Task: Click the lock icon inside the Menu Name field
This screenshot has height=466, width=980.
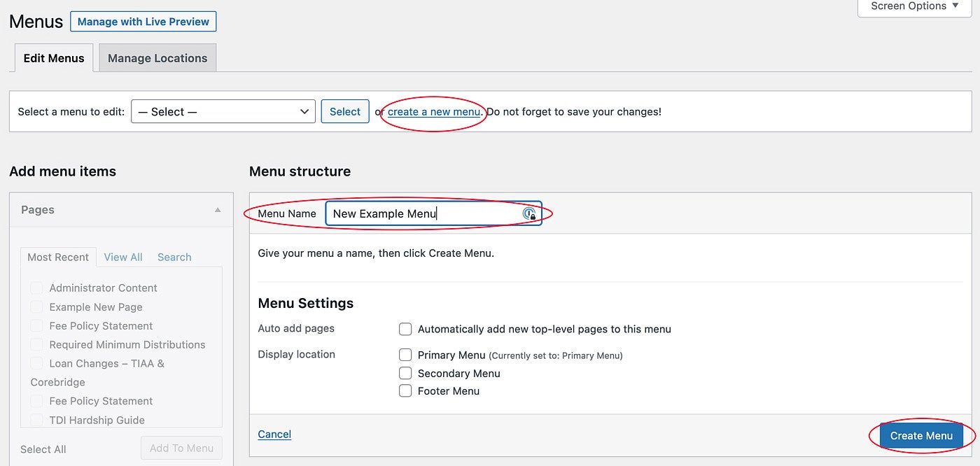Action: 530,213
